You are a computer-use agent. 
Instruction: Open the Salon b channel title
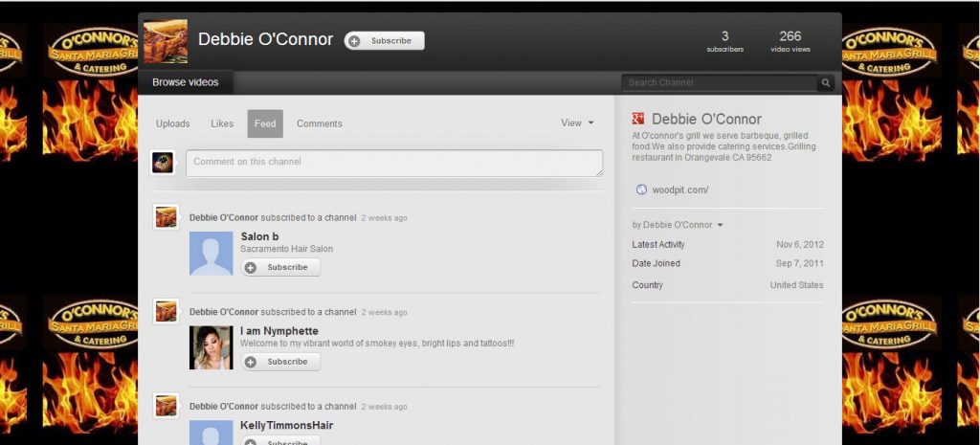(x=259, y=237)
